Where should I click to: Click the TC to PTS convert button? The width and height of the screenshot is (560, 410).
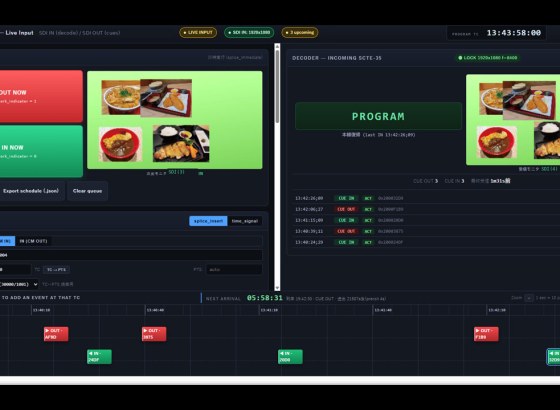click(56, 270)
